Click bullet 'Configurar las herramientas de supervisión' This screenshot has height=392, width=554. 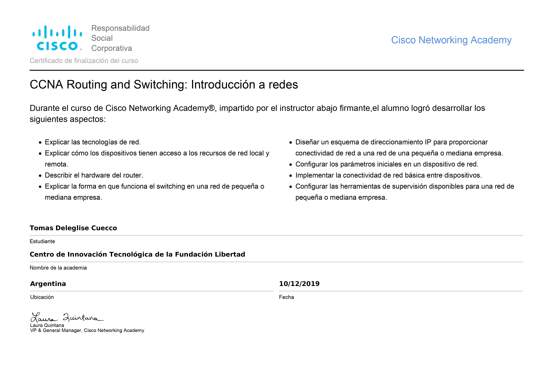405,192
